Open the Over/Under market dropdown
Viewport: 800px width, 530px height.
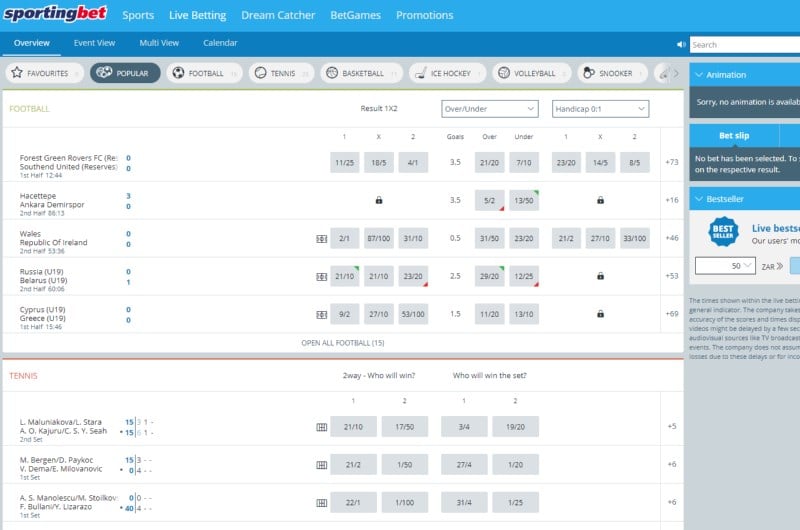(489, 109)
